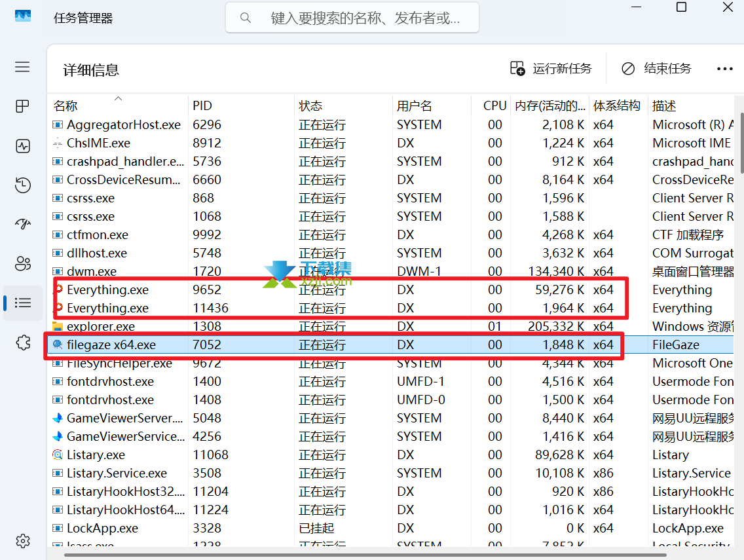Click the UMFD-1 user name cell
Viewport: 744px width, 560px height.
coord(420,382)
